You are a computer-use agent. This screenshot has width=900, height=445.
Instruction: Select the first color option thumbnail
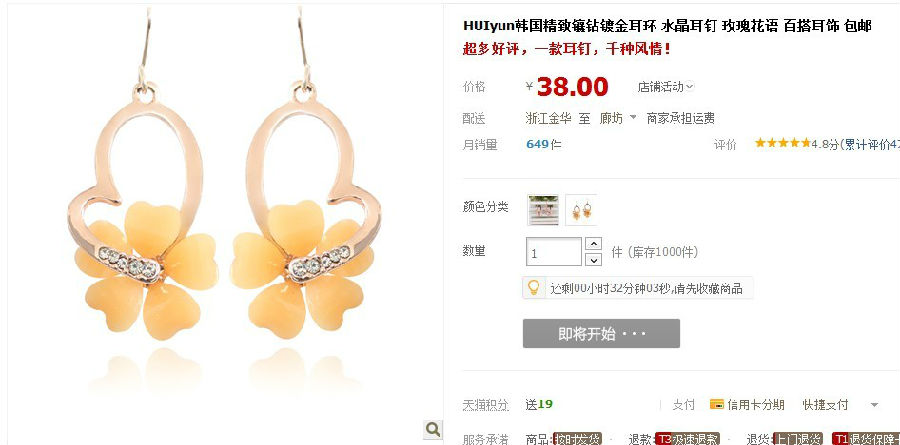coord(543,210)
